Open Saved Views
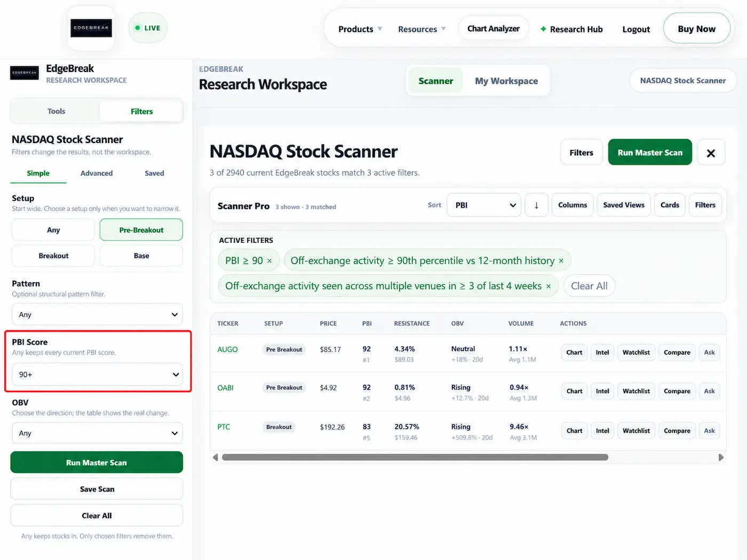 (624, 205)
